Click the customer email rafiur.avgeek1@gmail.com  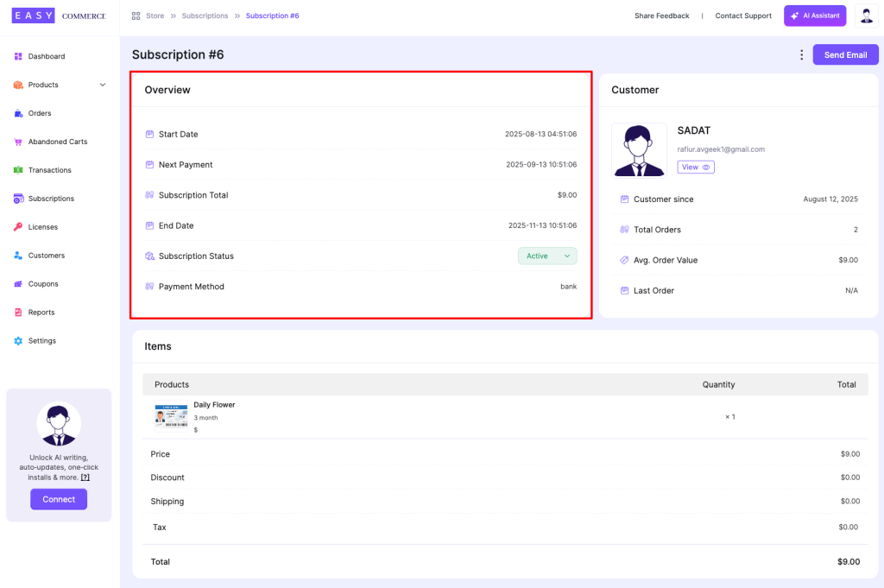(x=721, y=149)
